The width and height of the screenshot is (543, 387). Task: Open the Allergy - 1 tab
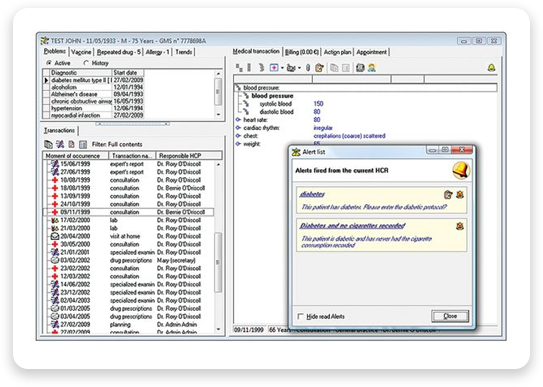point(157,52)
